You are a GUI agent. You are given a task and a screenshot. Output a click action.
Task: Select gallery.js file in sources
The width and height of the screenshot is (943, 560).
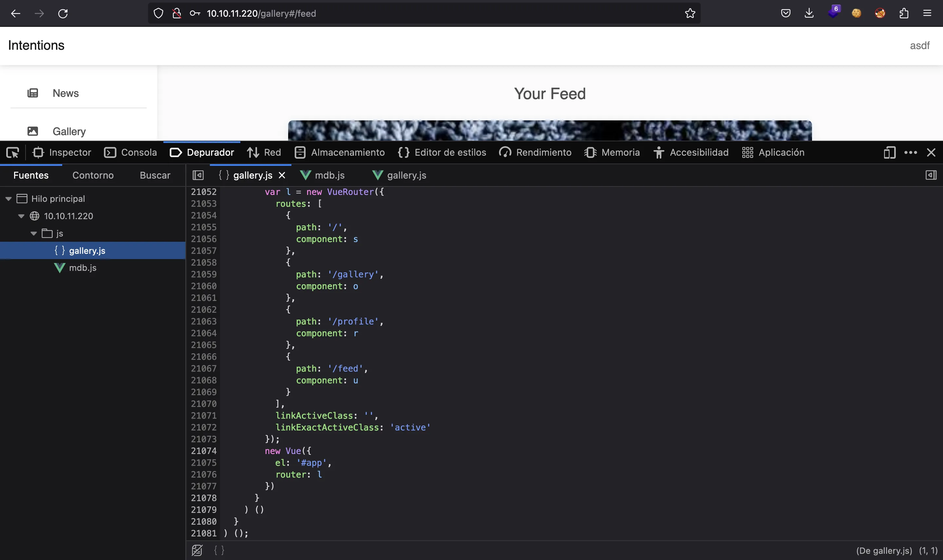point(87,250)
